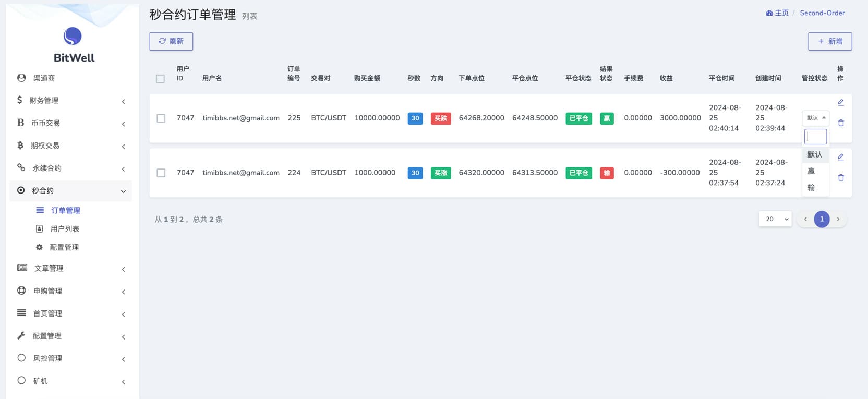
Task: Click previous page arrow in pagination
Action: tap(805, 219)
